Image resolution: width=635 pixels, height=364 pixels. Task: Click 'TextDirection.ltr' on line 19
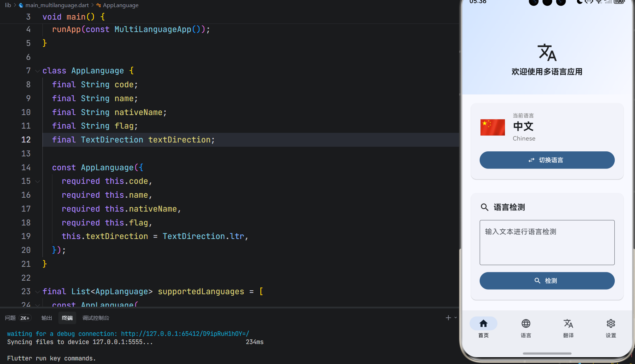pos(203,236)
